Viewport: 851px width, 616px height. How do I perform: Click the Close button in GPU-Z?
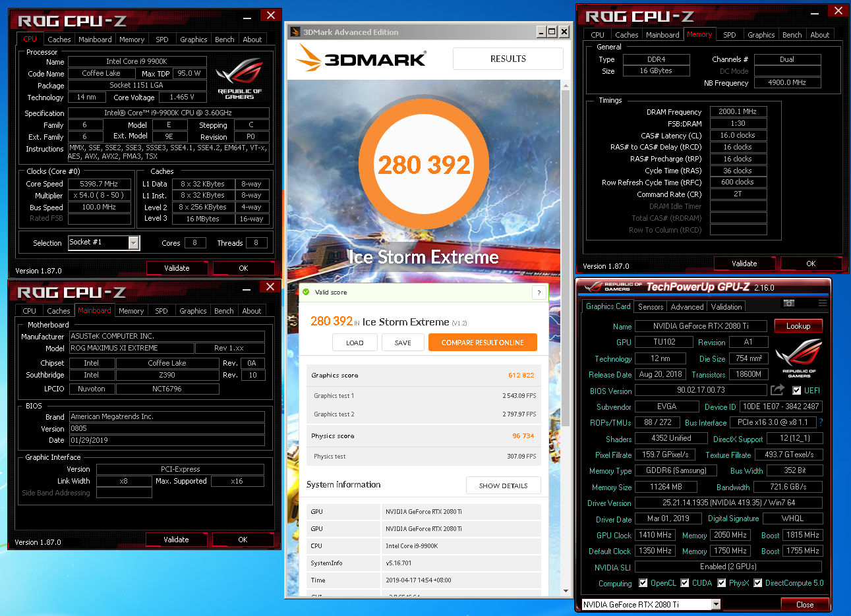(805, 604)
